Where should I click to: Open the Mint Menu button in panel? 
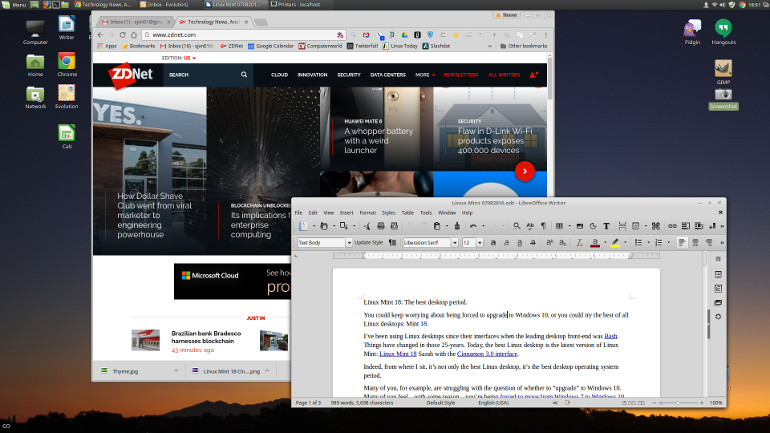pos(14,4)
